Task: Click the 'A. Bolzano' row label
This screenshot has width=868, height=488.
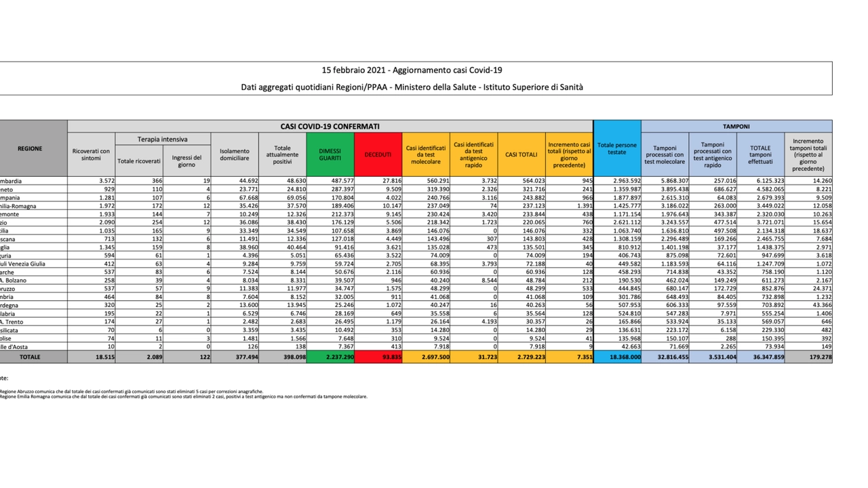Action: click(x=14, y=281)
